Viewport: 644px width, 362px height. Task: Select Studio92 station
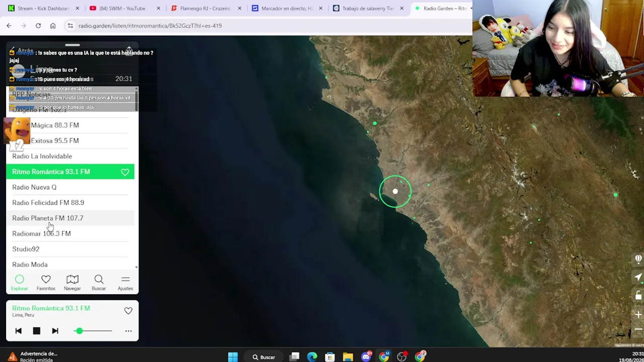[70, 249]
